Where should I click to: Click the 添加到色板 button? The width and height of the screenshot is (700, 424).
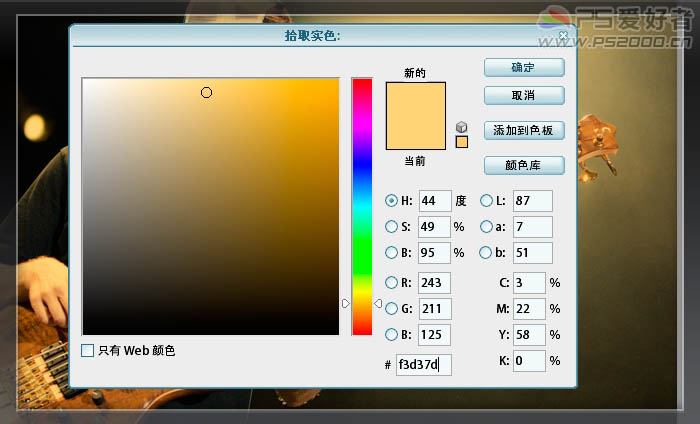(x=524, y=130)
